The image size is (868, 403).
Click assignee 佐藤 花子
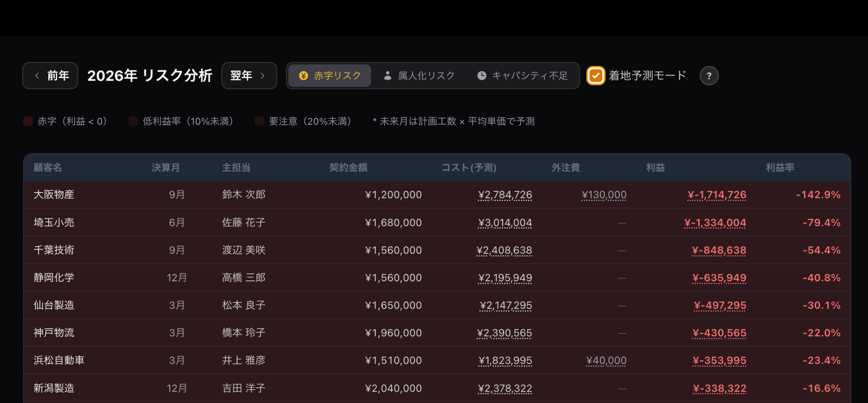pyautogui.click(x=244, y=222)
